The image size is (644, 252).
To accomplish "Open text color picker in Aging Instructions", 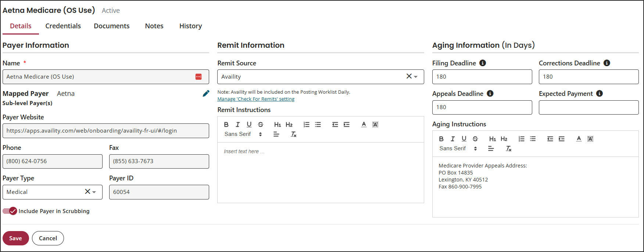I will (579, 139).
